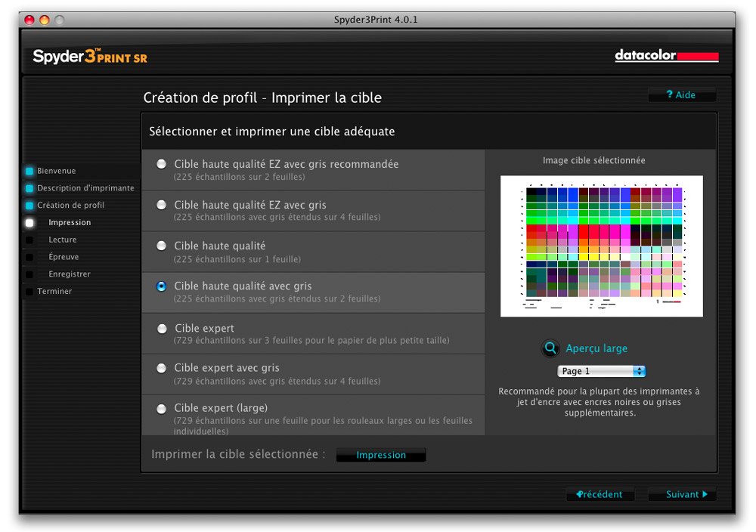
Task: Open the Page 1 dropdown
Action: coord(601,371)
